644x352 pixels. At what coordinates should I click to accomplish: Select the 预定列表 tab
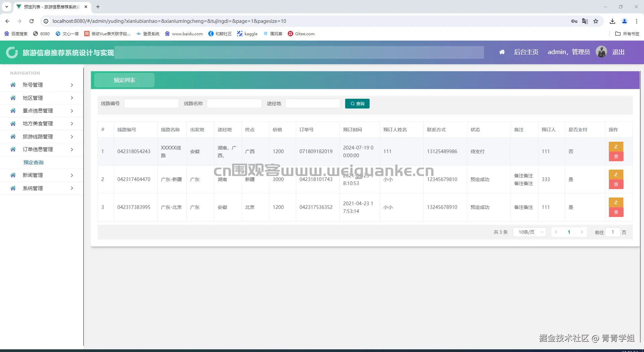124,80
